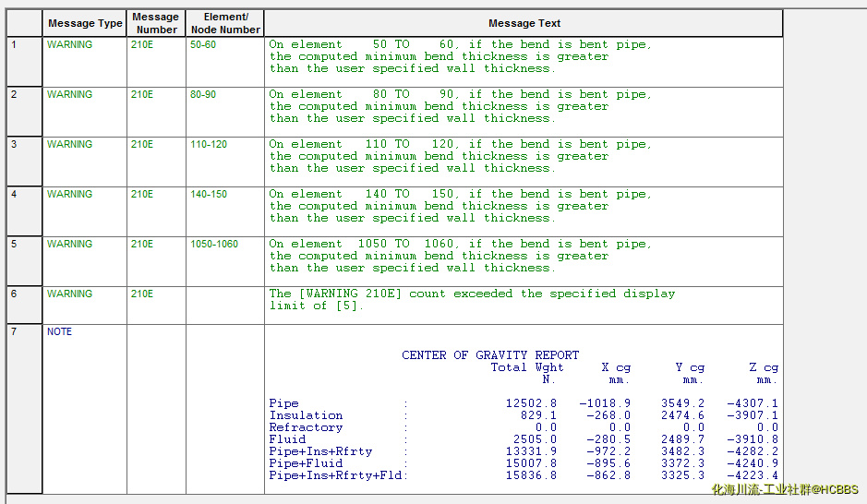The height and width of the screenshot is (504, 867).
Task: Select row 7 by its row header
Action: point(24,408)
